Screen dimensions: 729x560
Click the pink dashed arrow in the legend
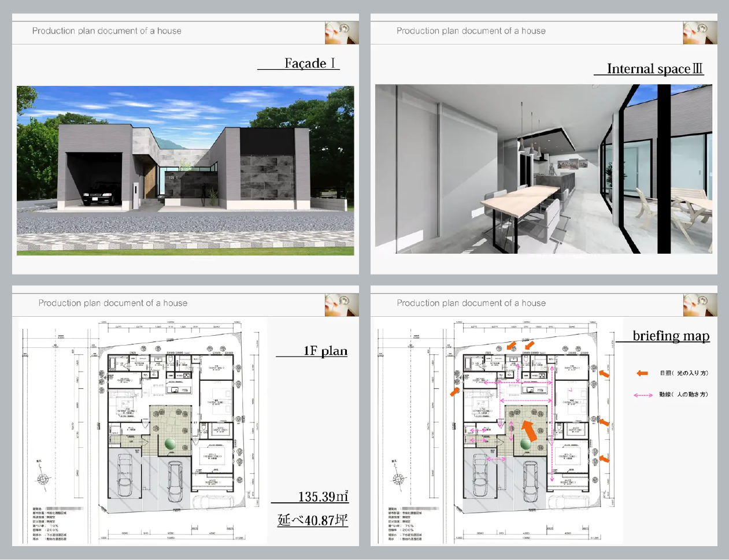643,395
